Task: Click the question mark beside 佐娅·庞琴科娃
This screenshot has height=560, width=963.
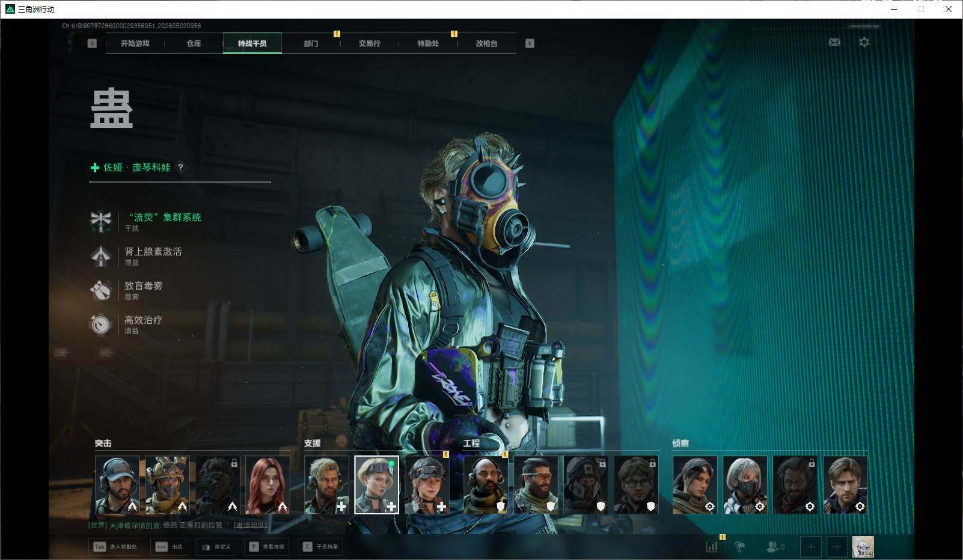Action: tap(180, 168)
